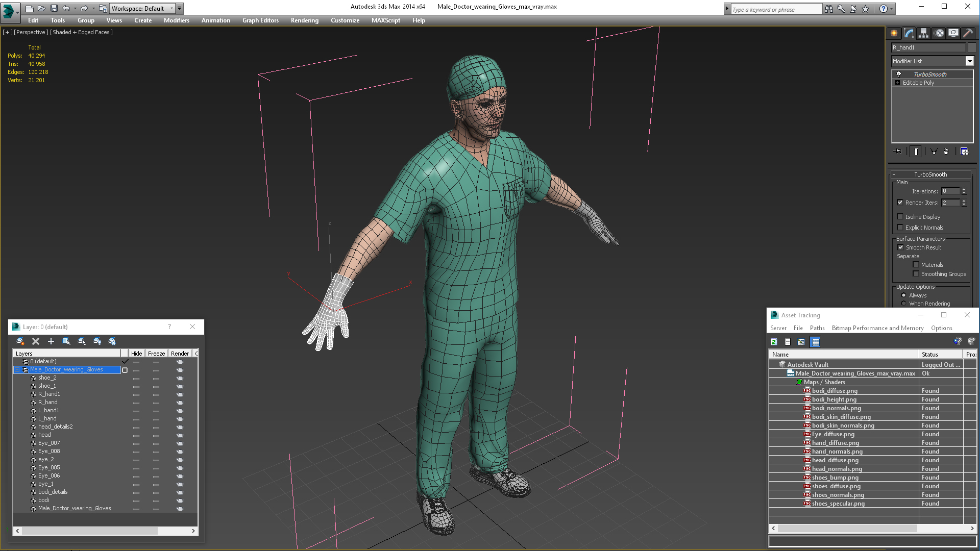Enable Isoline Display checkbox

pyautogui.click(x=900, y=217)
